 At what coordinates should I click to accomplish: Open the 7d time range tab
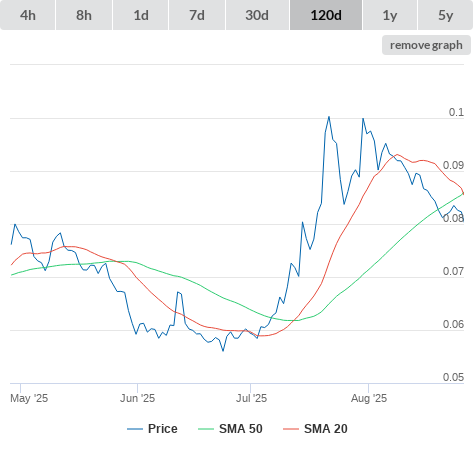click(197, 15)
